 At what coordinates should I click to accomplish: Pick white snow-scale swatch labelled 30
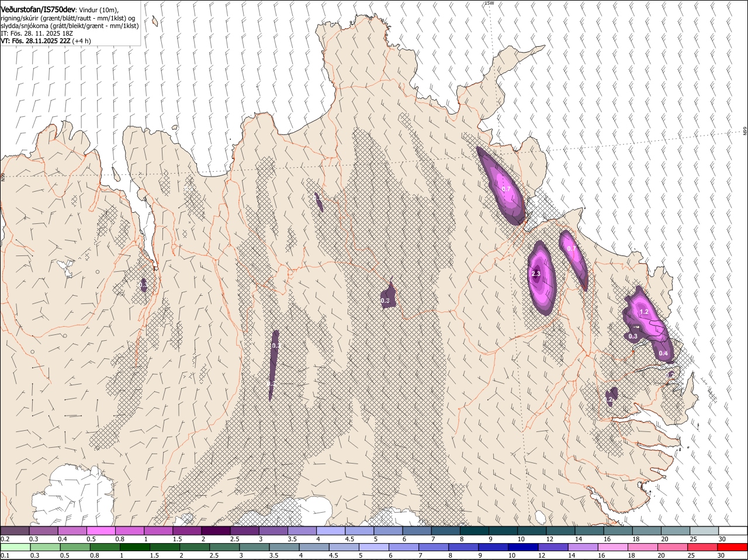[x=733, y=530]
